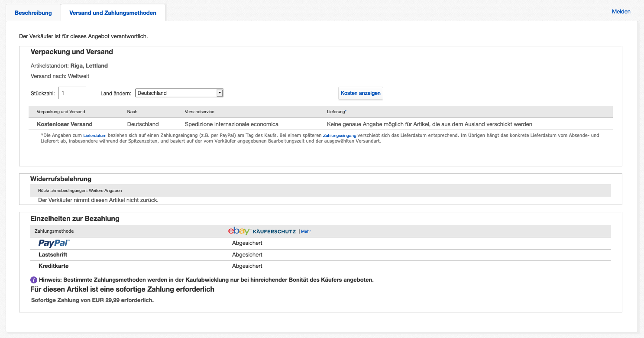Image resolution: width=644 pixels, height=338 pixels.
Task: Focus the Stückzahl quantity field
Action: click(72, 93)
